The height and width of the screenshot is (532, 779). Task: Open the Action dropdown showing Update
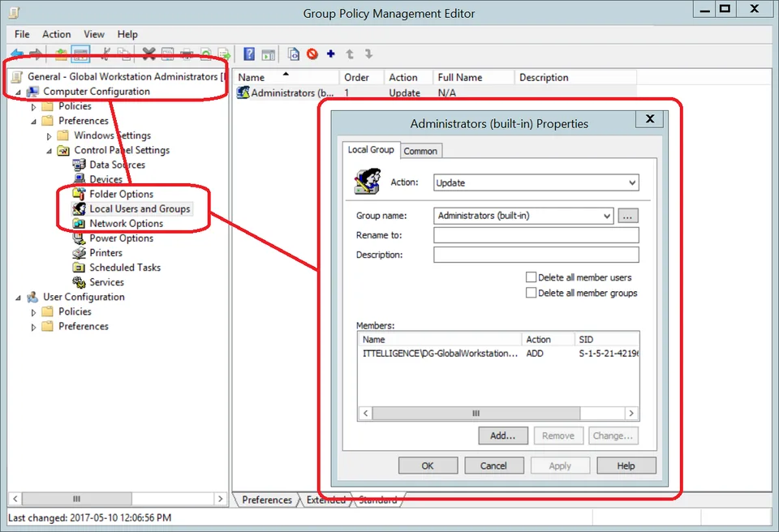tap(536, 182)
